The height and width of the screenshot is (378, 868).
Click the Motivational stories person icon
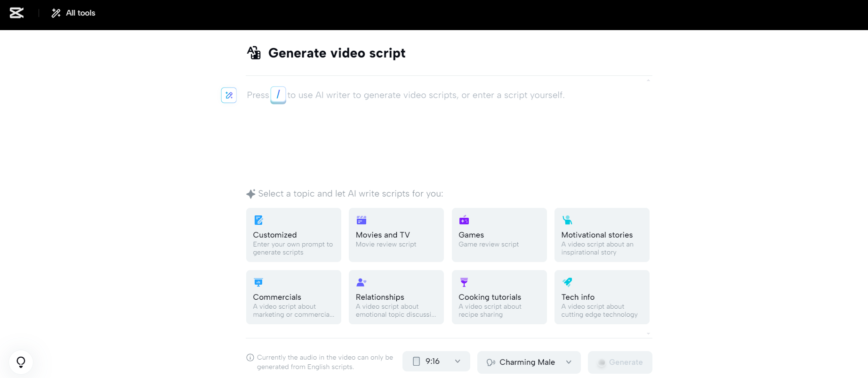[x=567, y=220]
